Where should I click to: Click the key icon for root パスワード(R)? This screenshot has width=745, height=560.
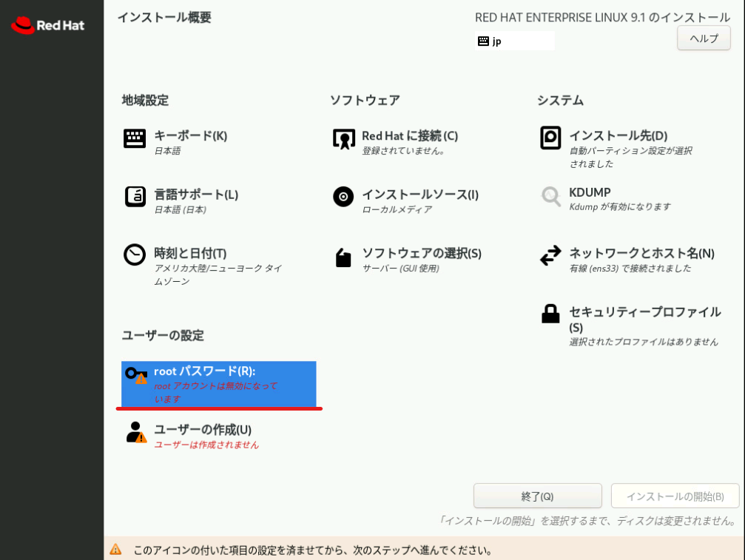point(136,375)
